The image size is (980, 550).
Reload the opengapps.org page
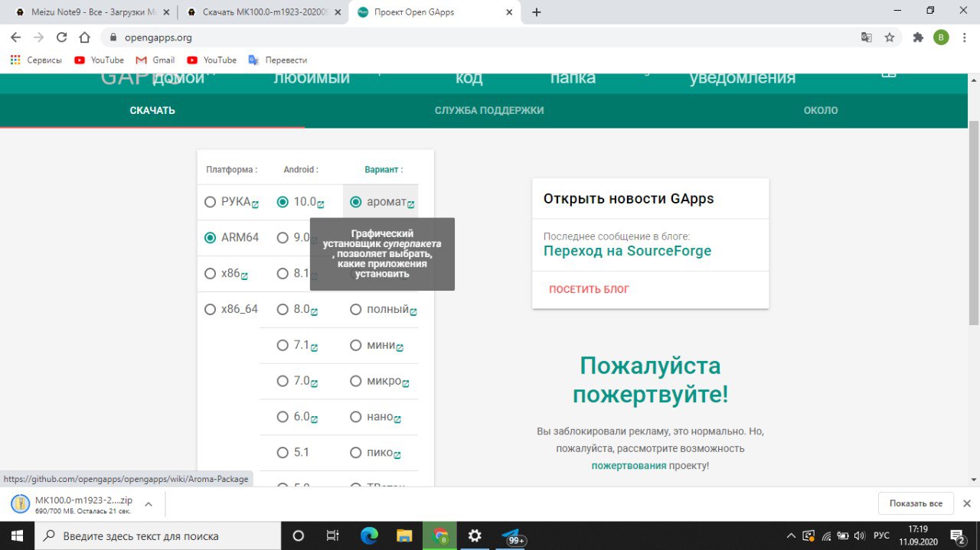point(62,37)
